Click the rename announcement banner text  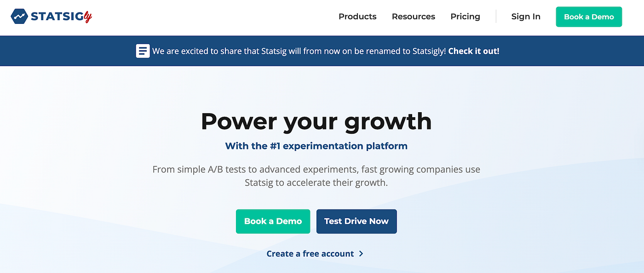coord(299,51)
